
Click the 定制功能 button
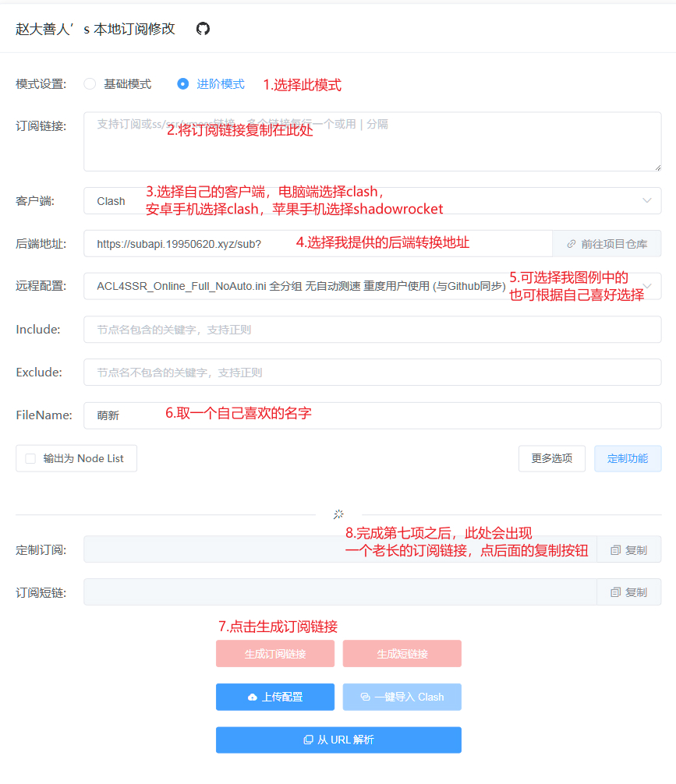pos(628,459)
